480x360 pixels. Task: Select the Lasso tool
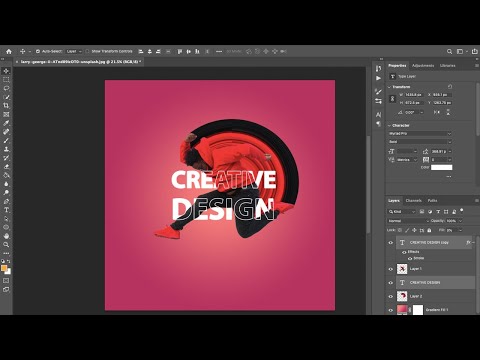[6, 88]
